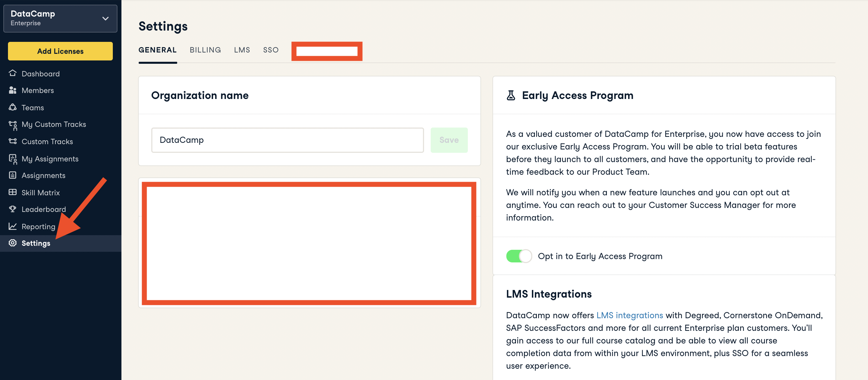
Task: Open Custom Tracks in the sidebar
Action: pyautogui.click(x=47, y=142)
